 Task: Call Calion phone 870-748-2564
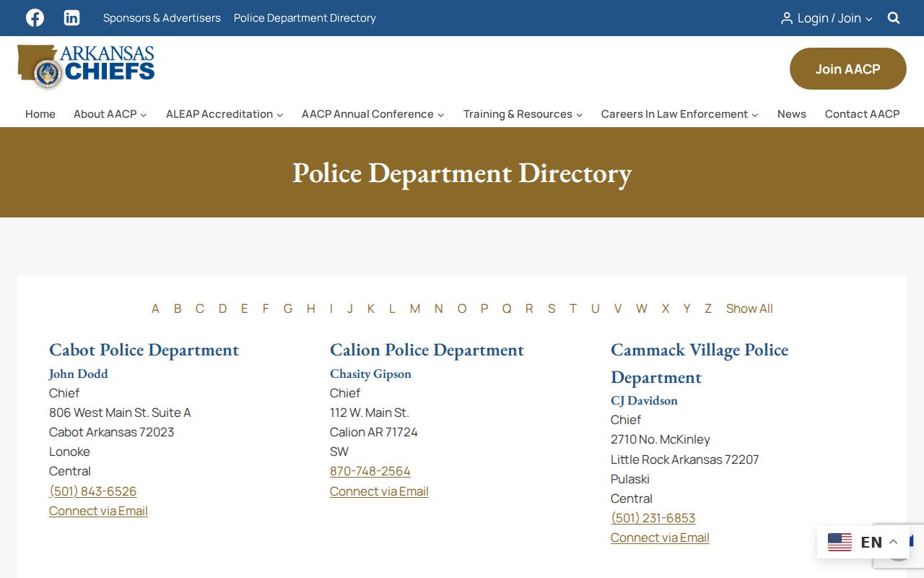tap(370, 471)
